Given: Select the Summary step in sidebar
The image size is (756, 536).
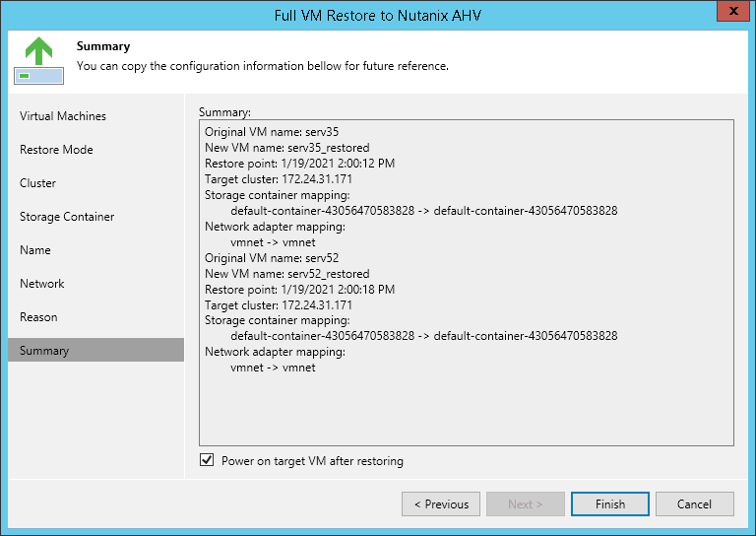Looking at the screenshot, I should (x=44, y=351).
